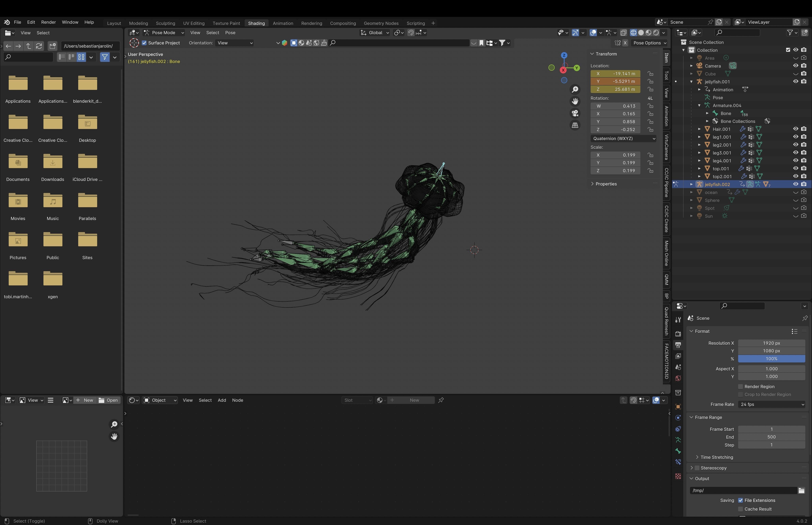Open the Physics properties tab icon
Image resolution: width=812 pixels, height=525 pixels.
[678, 418]
